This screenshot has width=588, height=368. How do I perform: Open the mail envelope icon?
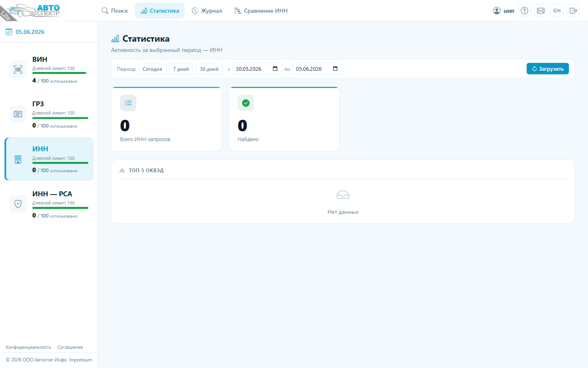pos(541,11)
